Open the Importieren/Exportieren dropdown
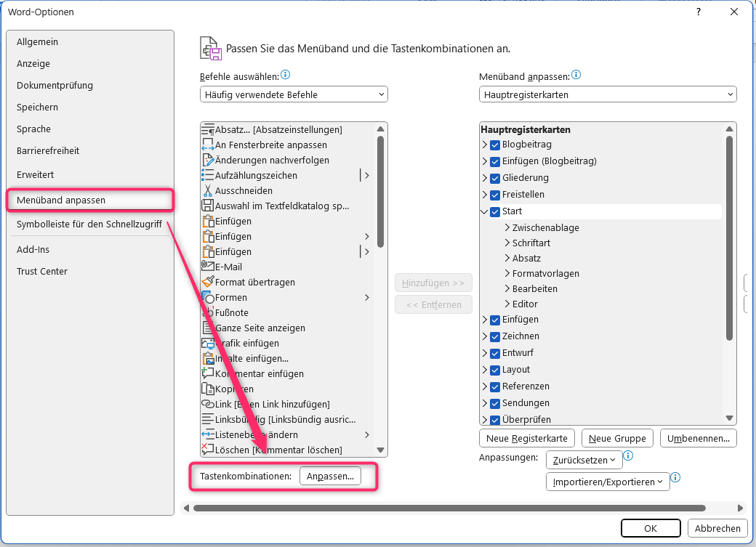 point(608,482)
